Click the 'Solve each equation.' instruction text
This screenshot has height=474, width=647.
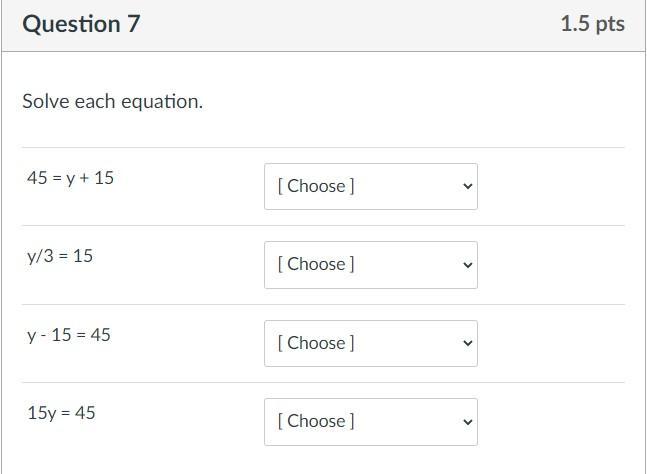[112, 102]
